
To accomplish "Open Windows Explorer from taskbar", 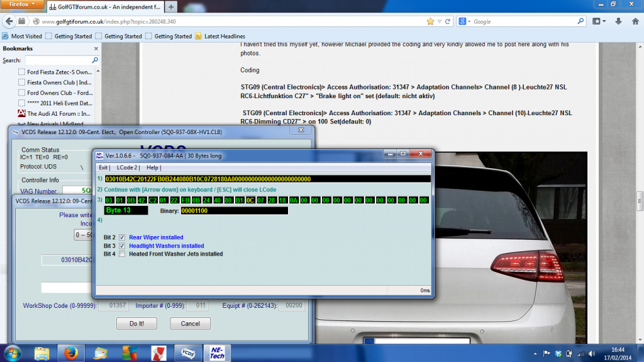I will click(42, 353).
